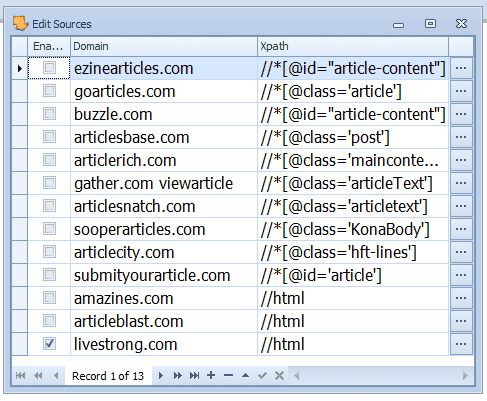The height and width of the screenshot is (401, 487).
Task: Add a new source record with plus
Action: (x=211, y=375)
